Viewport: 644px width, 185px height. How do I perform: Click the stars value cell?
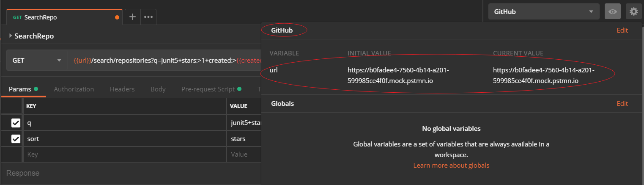[x=244, y=139]
